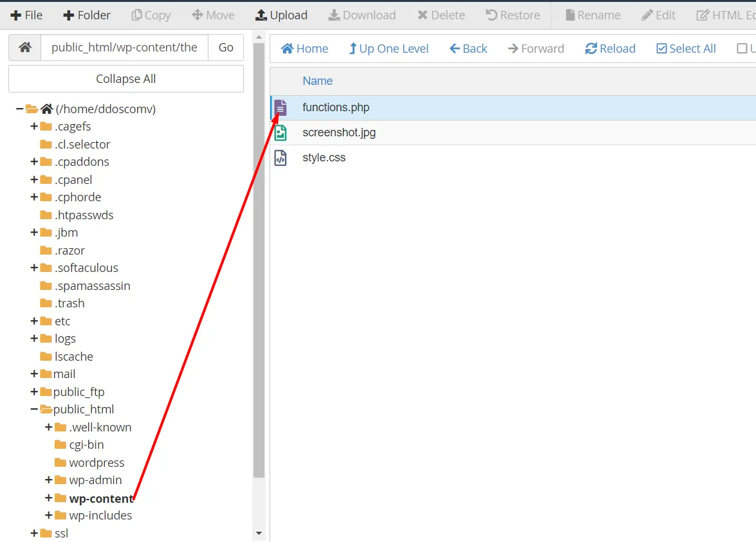The image size is (756, 542).
Task: Click the public_html open folder icon
Action: point(46,410)
